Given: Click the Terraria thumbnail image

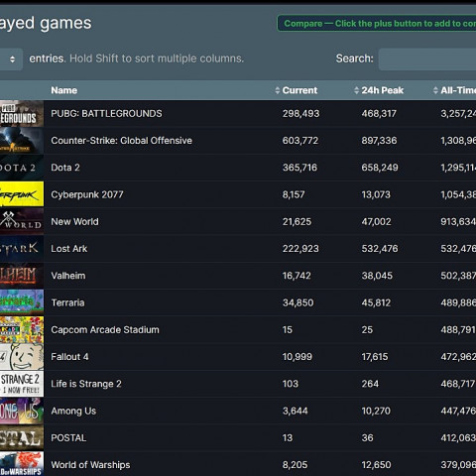Looking at the screenshot, I should click(22, 302).
